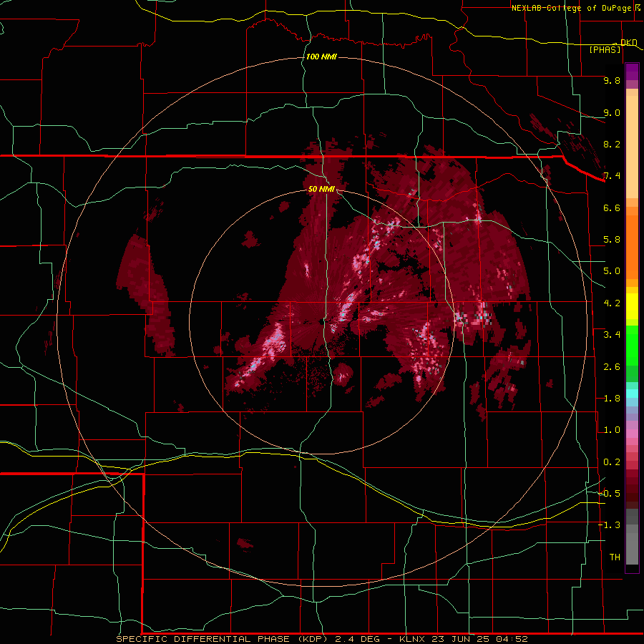
Task: Click the NEXLAB-College of DuPage credit text
Action: pos(573,8)
